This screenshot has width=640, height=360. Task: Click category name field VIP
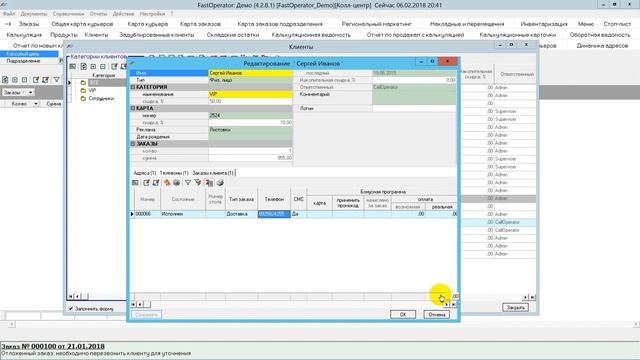click(x=250, y=94)
